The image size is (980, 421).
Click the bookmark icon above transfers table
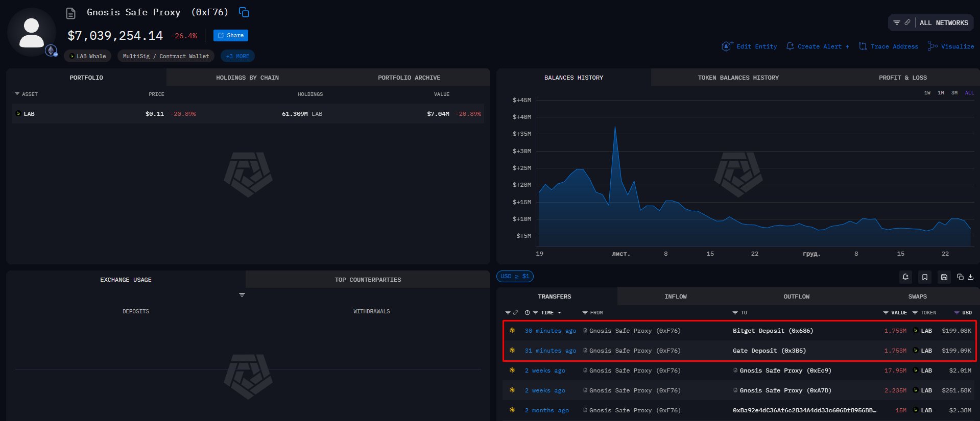tap(925, 277)
